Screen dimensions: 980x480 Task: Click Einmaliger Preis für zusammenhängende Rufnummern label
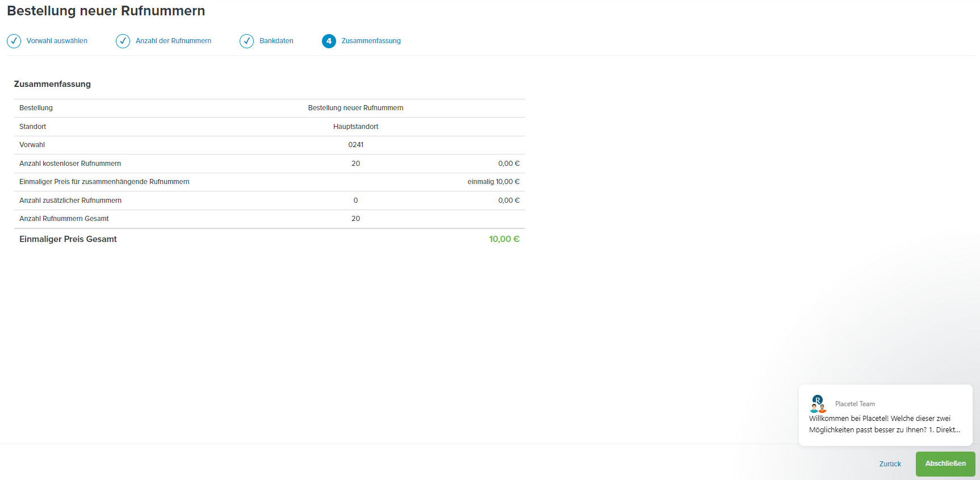pos(104,182)
